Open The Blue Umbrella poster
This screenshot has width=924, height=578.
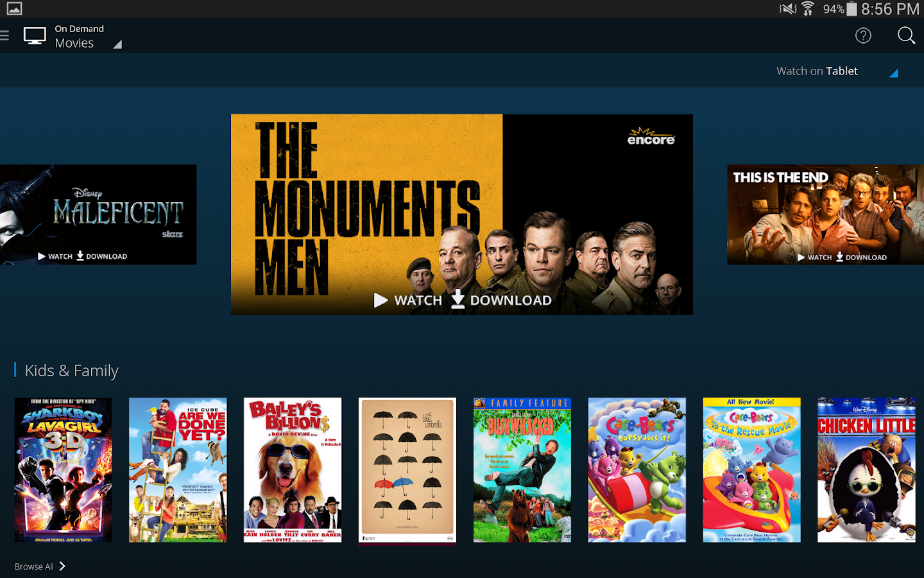click(x=407, y=470)
